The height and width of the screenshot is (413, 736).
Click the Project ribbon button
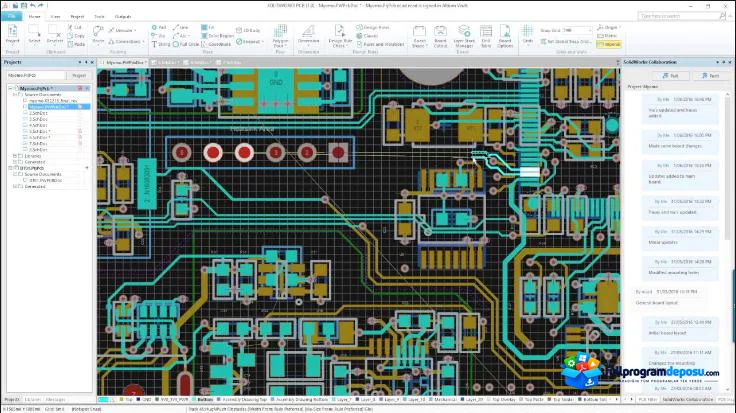click(12, 36)
